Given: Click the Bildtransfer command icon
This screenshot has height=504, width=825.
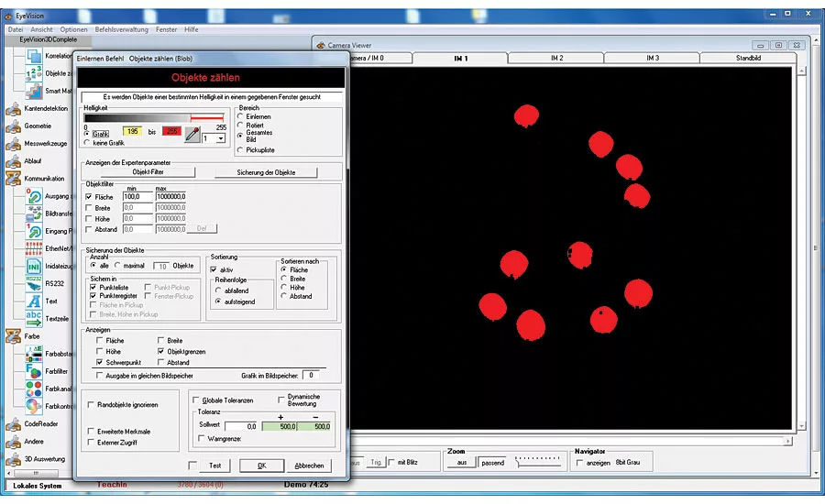Looking at the screenshot, I should click(34, 214).
